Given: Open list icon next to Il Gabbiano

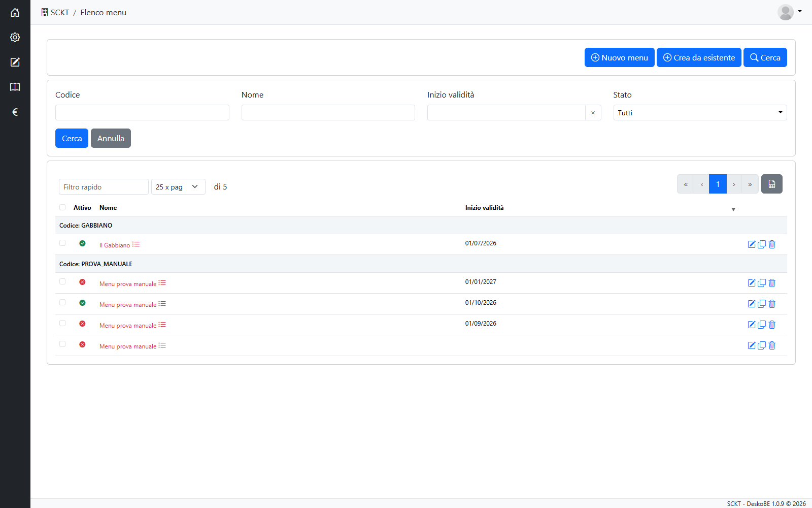Looking at the screenshot, I should [136, 244].
